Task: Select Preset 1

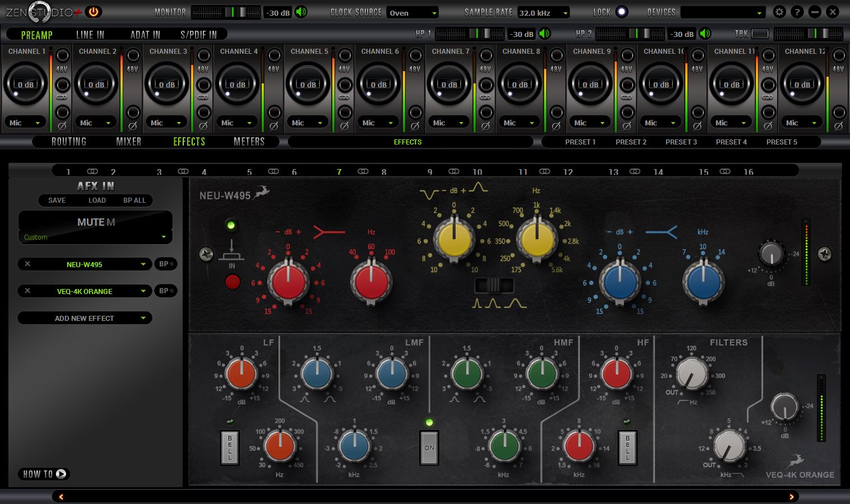Action: coord(580,142)
